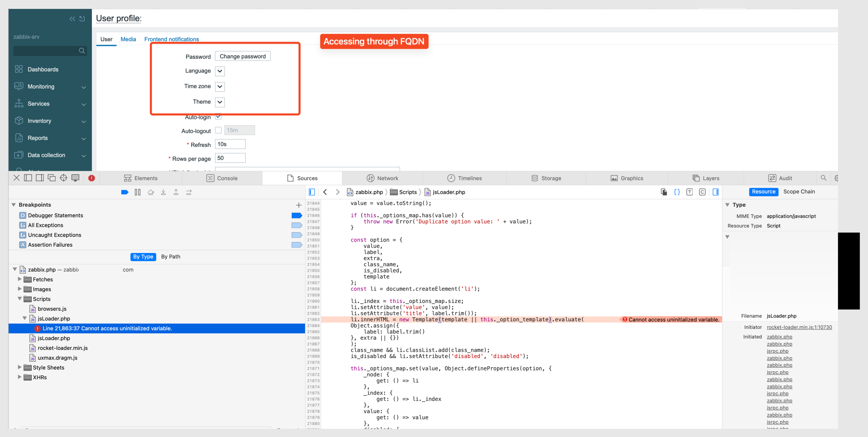
Task: Enable the Auto-logout checkbox
Action: coord(218,130)
